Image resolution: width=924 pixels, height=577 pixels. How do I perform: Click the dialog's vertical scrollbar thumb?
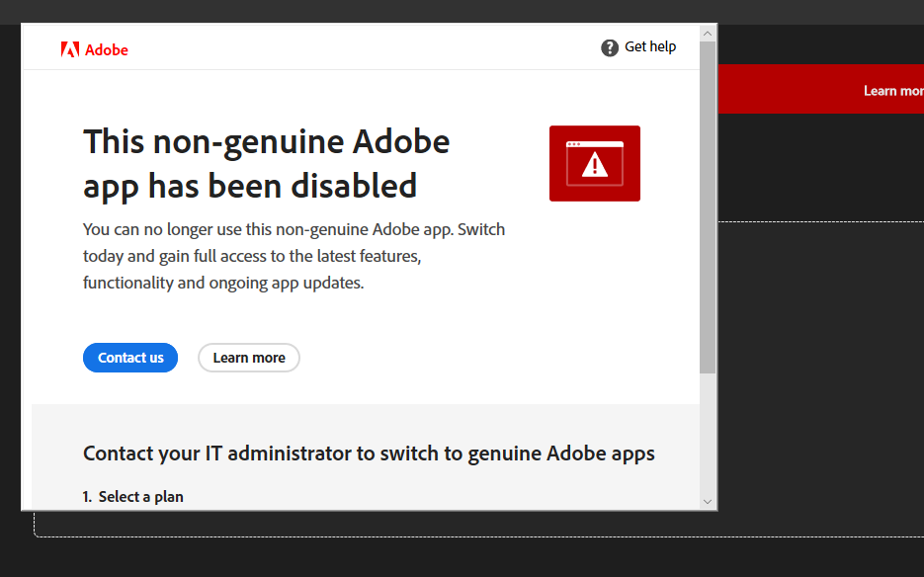click(x=708, y=207)
